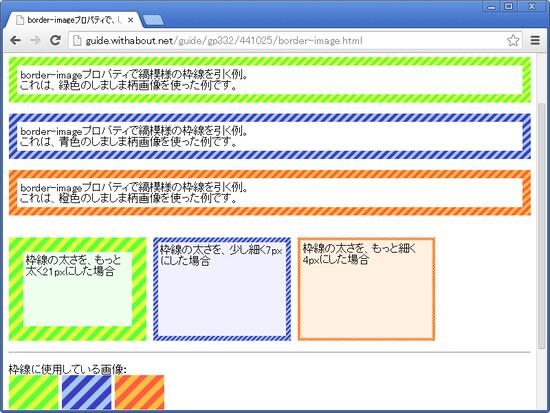Image resolution: width=550 pixels, height=413 pixels.
Task: Click the browser Forward arrow
Action: tap(35, 40)
